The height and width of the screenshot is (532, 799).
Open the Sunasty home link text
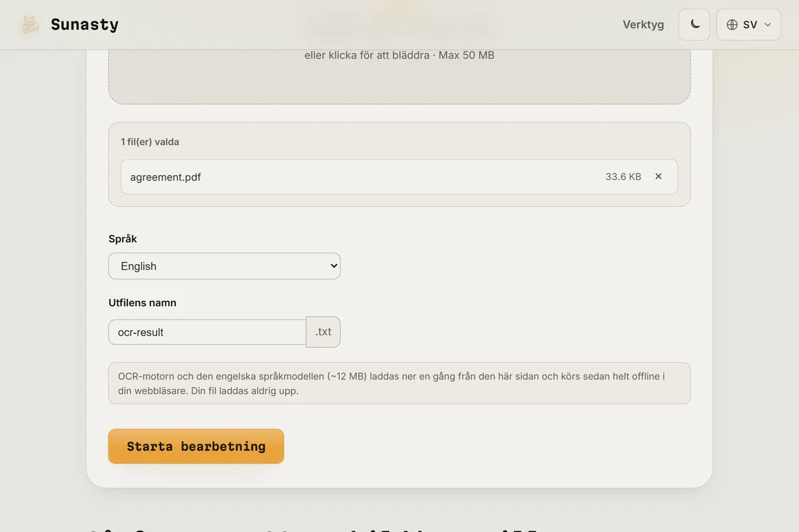pos(84,25)
